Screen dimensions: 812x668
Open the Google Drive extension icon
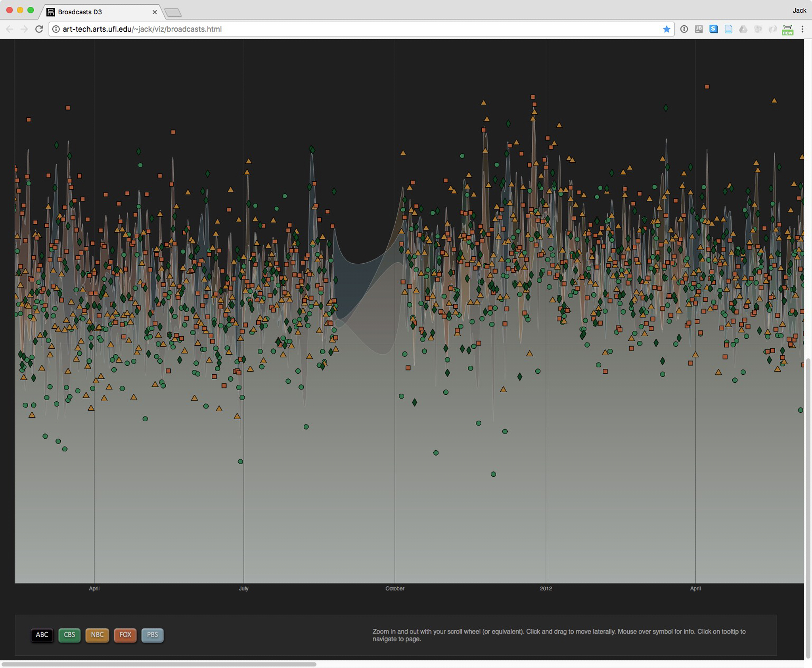coord(743,29)
